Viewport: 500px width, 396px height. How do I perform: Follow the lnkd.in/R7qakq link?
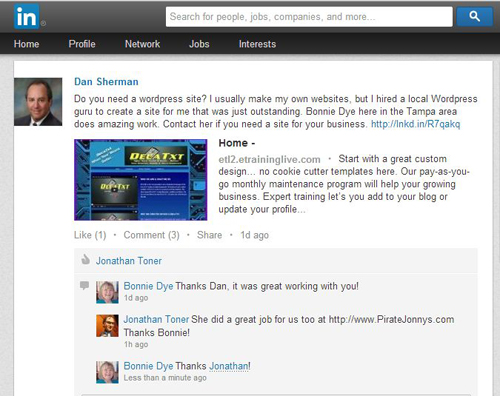click(x=416, y=124)
